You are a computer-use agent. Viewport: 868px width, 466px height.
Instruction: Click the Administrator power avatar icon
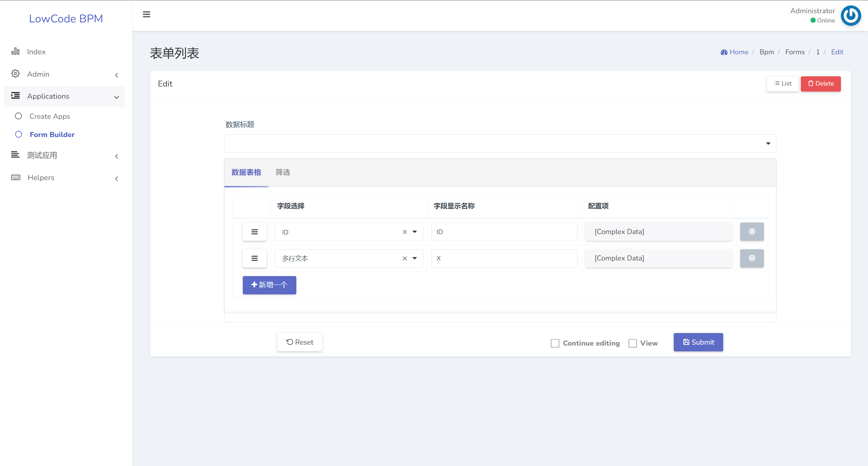850,16
